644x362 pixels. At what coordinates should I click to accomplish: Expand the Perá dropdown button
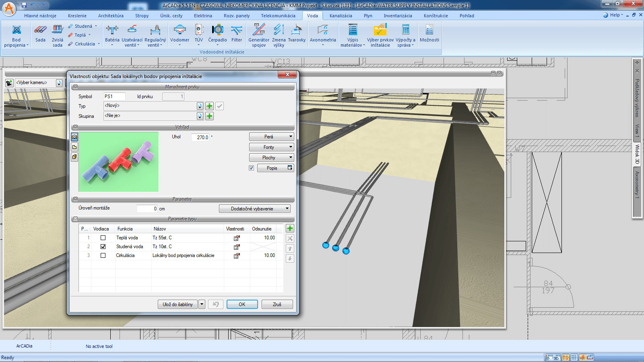272,137
